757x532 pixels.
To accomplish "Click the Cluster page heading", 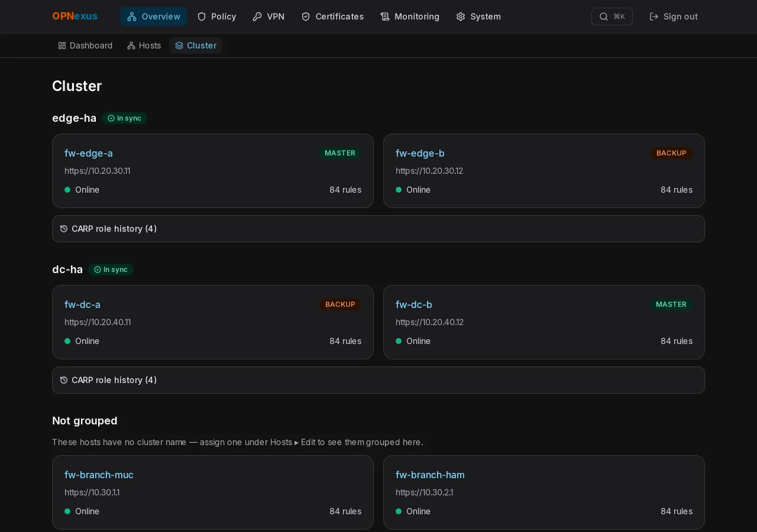I will click(x=77, y=86).
